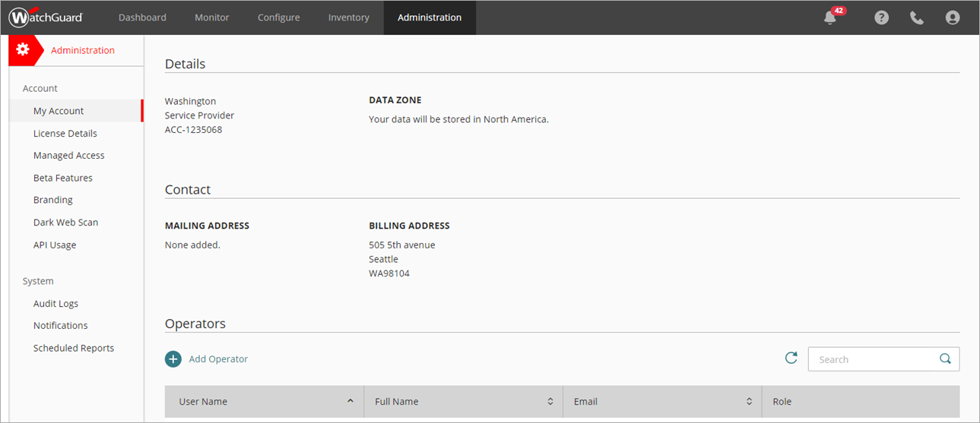The image size is (980, 423).
Task: Click the red 42 notification badge
Action: coord(839,11)
